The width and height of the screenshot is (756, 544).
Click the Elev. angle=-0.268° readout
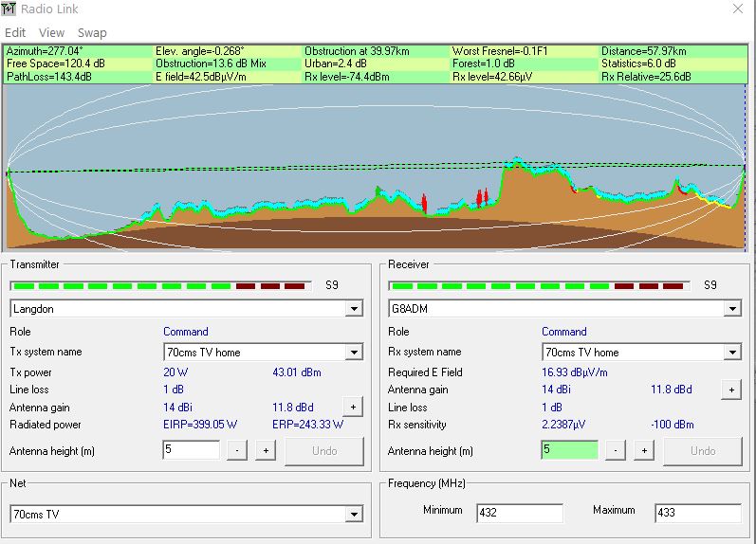199,51
